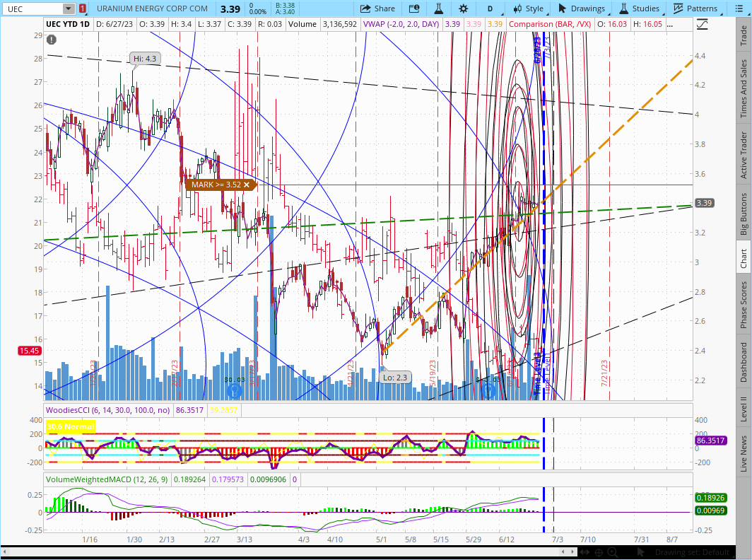The width and height of the screenshot is (752, 560).
Task: Remove the MARK >= 3.52 alert
Action: point(247,185)
